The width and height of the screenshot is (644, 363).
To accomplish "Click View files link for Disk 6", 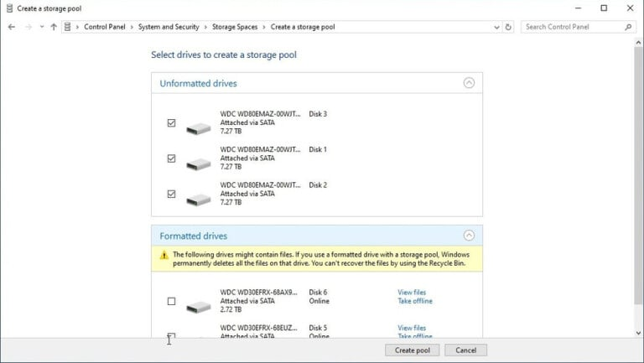I will 412,293.
